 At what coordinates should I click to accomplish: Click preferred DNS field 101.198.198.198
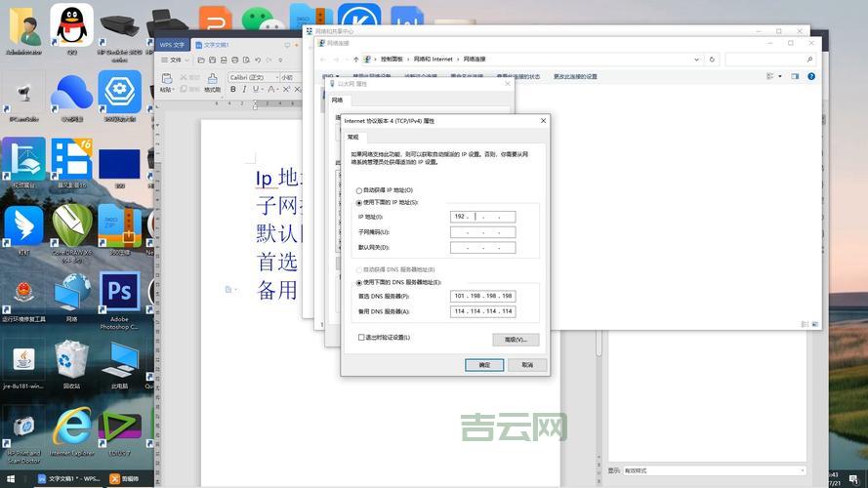point(482,296)
